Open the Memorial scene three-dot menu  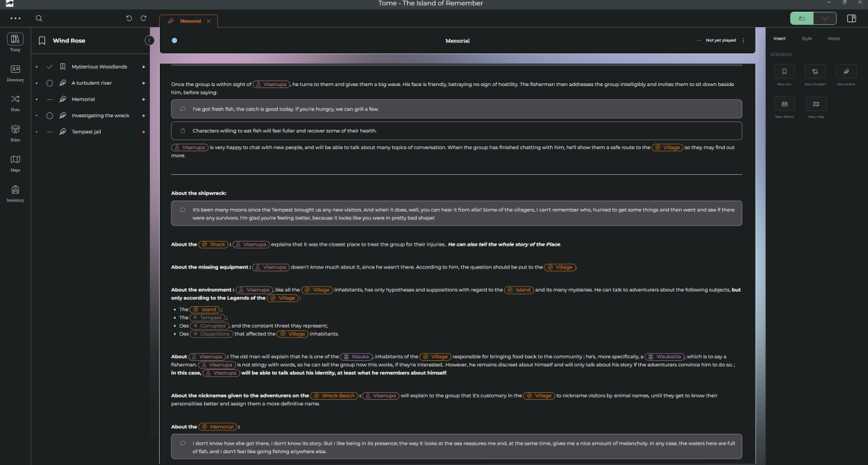click(x=743, y=41)
